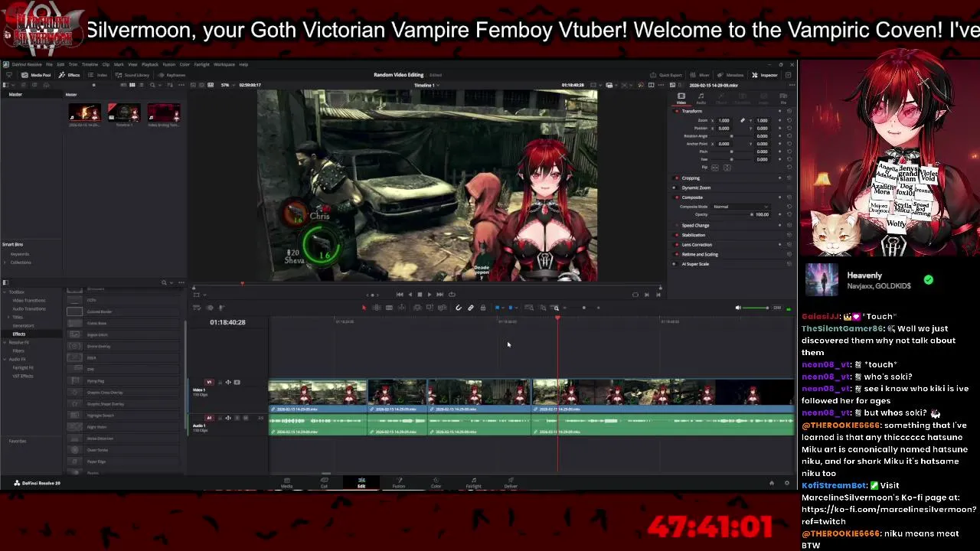Switch to the Deliver page
This screenshot has height=551, width=980.
tap(511, 483)
